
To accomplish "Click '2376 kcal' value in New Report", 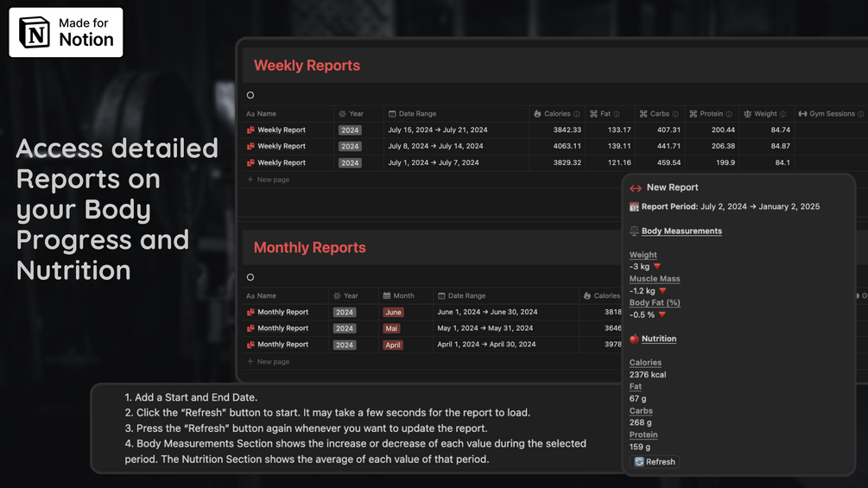I will point(648,375).
